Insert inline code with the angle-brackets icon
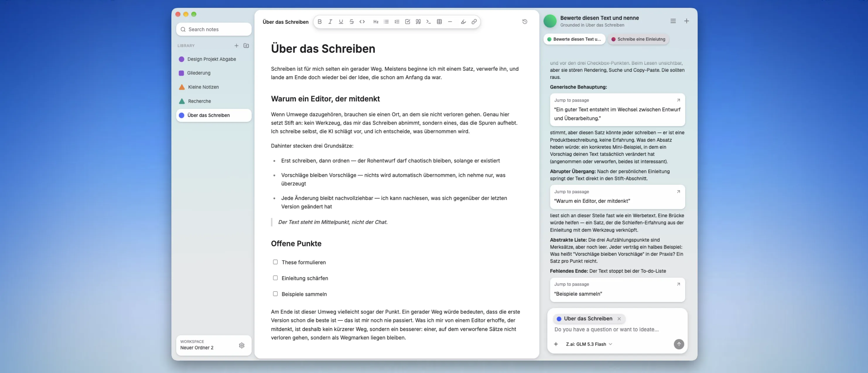868x373 pixels. pyautogui.click(x=362, y=22)
